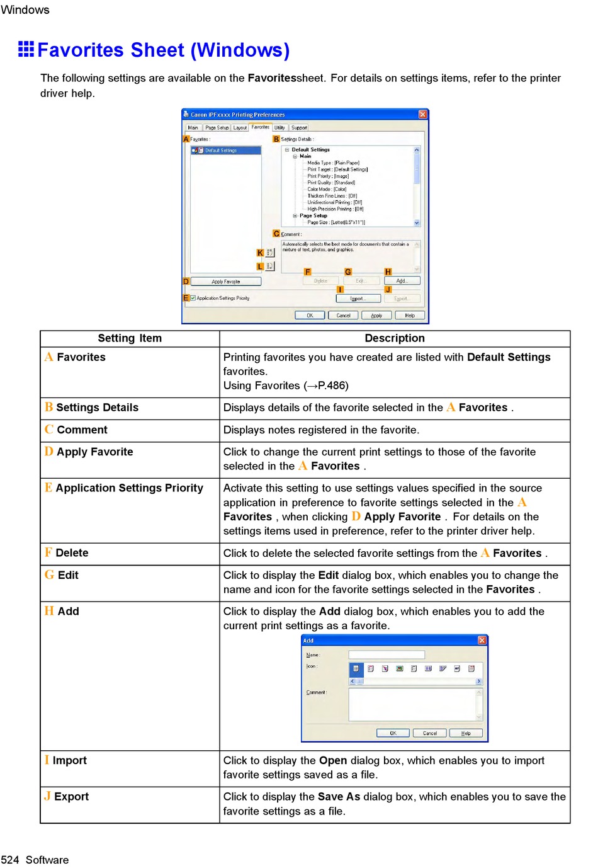This screenshot has width=598, height=868.
Task: Click Help in the Add dialog
Action: [466, 733]
